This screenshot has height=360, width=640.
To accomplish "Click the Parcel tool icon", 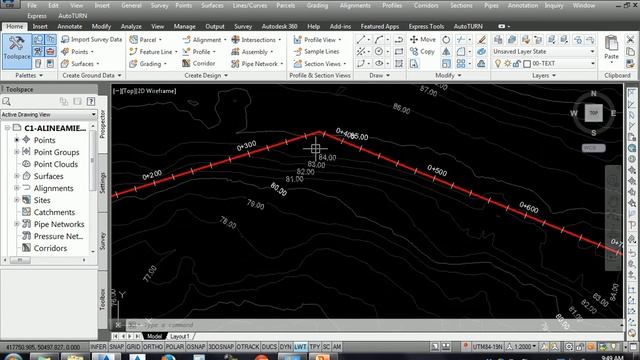I will [133, 40].
